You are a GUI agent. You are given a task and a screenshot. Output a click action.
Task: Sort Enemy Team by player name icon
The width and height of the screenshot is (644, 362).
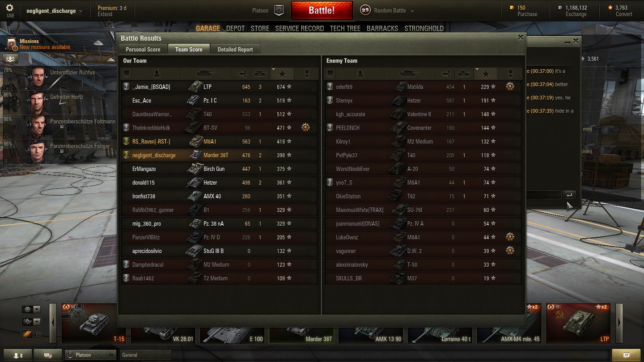point(360,73)
